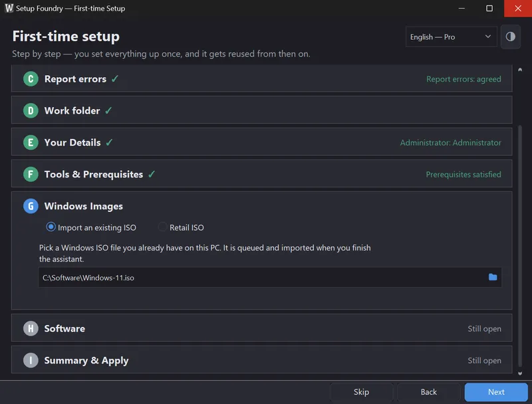Click the scrollbar up arrow
Viewport: 532px width, 404px height.
click(x=520, y=70)
